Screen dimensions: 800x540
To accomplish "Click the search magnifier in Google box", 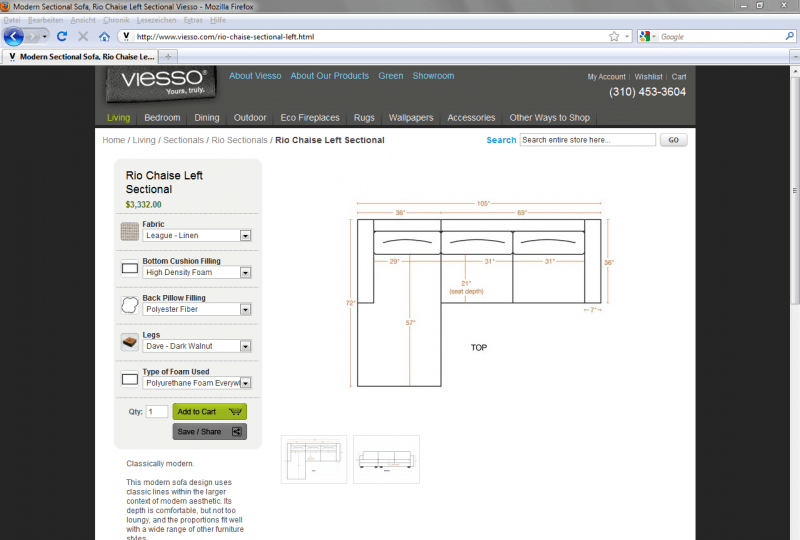I will (789, 37).
